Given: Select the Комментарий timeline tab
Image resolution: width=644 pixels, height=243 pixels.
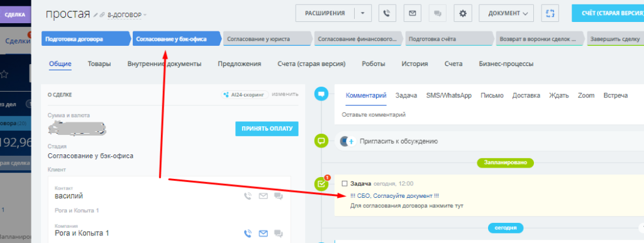Looking at the screenshot, I should [366, 95].
